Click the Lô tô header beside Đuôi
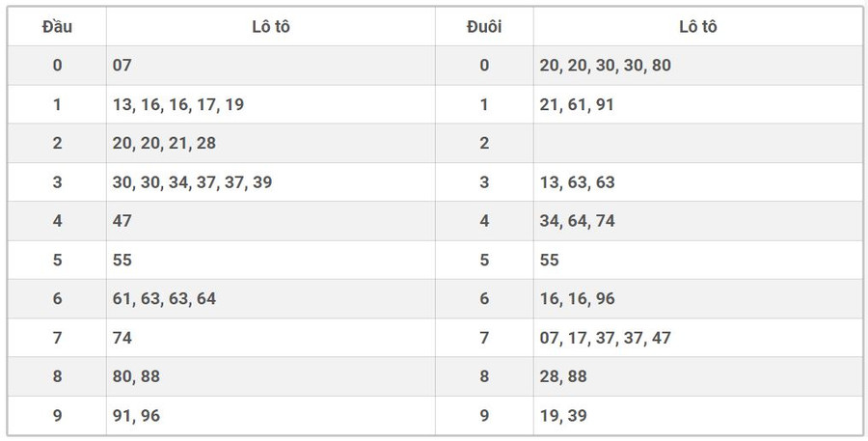The height and width of the screenshot is (441, 868). tap(697, 27)
